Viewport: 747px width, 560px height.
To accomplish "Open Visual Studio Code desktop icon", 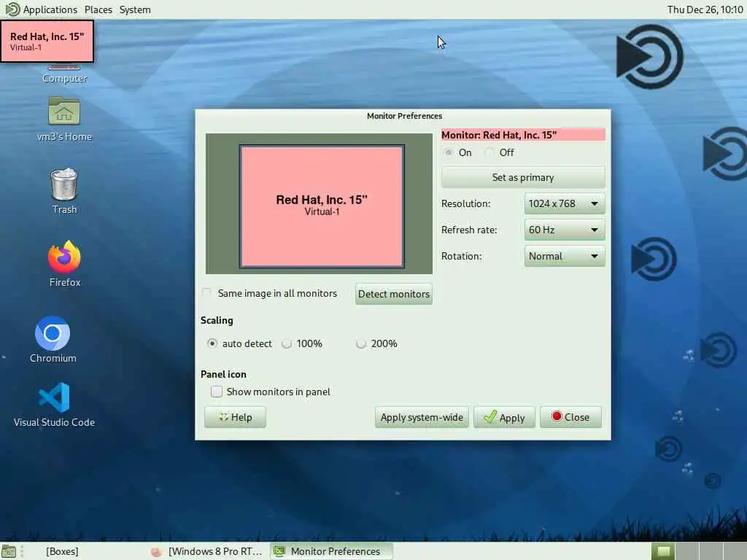I will (x=54, y=405).
